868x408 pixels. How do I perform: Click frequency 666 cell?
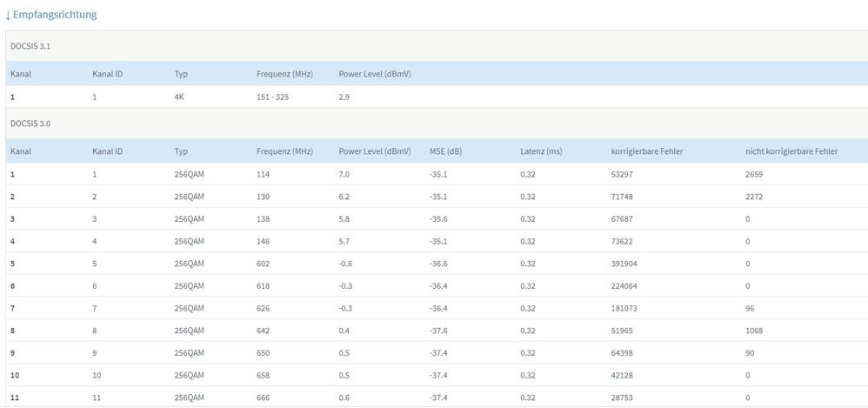click(x=263, y=398)
